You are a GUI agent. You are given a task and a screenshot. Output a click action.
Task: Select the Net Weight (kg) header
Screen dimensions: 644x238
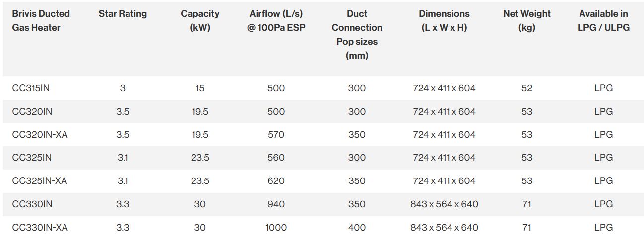coord(527,21)
